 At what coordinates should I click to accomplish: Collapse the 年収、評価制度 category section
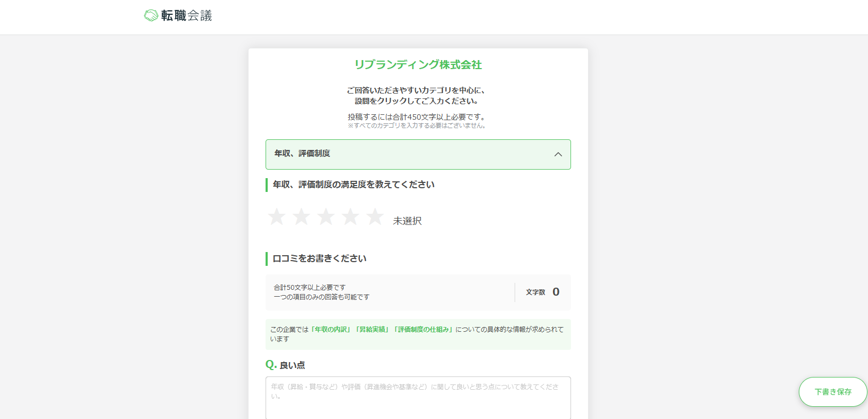click(418, 154)
